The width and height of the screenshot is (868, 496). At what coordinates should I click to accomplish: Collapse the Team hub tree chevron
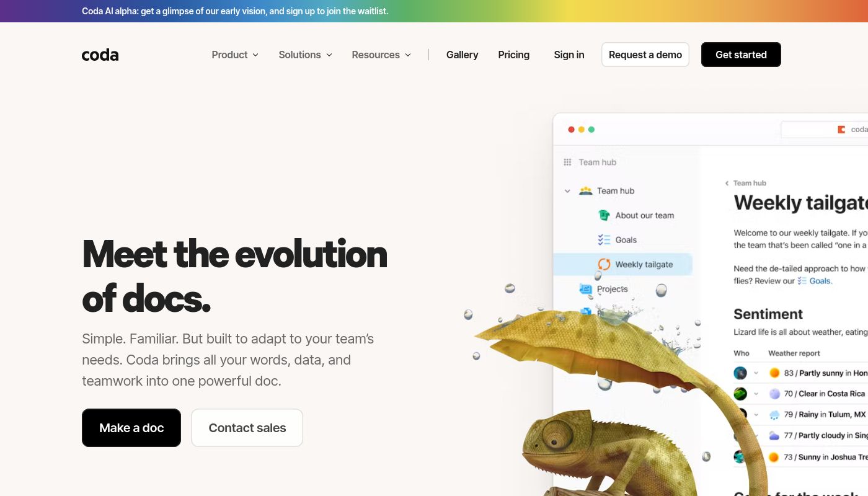click(567, 191)
